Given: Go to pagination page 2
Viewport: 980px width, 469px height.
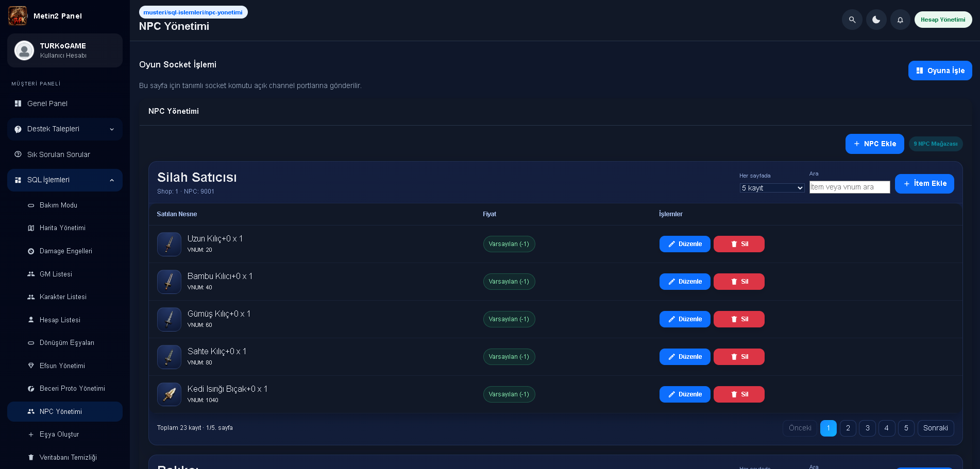Looking at the screenshot, I should [848, 428].
